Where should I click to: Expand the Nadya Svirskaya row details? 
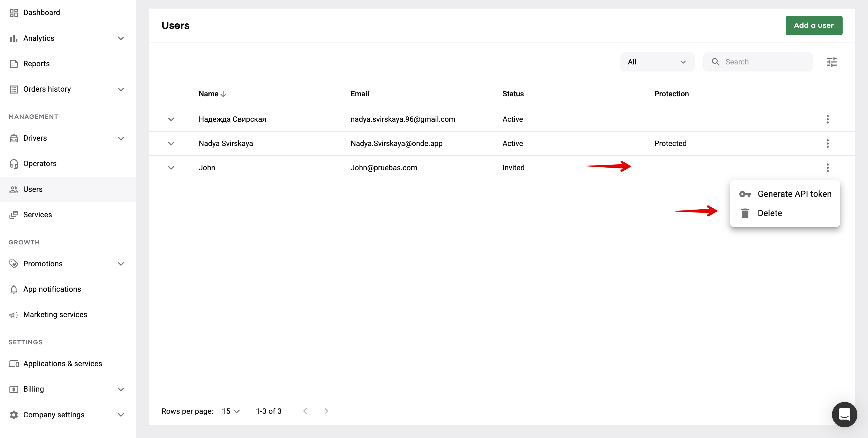coord(171,143)
